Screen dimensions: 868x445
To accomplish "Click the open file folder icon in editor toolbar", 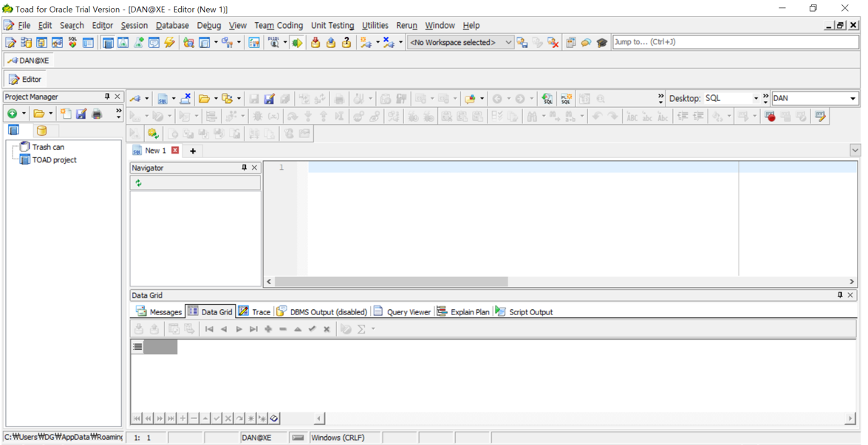I will pos(205,99).
